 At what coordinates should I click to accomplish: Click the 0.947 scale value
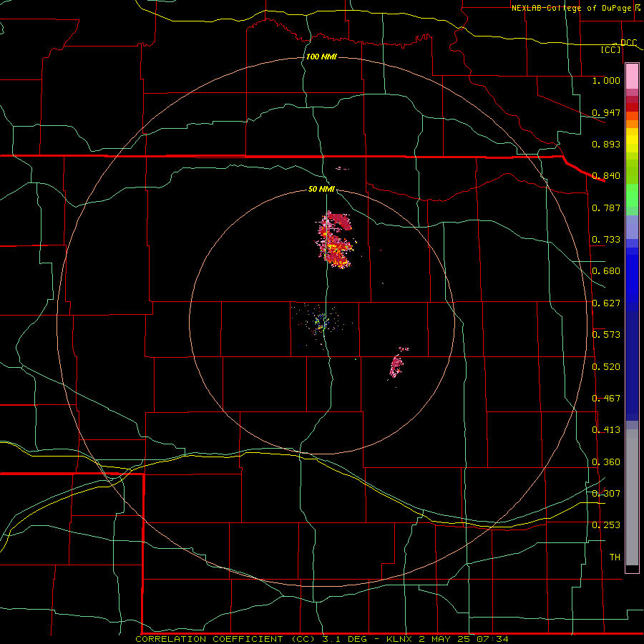(x=606, y=112)
